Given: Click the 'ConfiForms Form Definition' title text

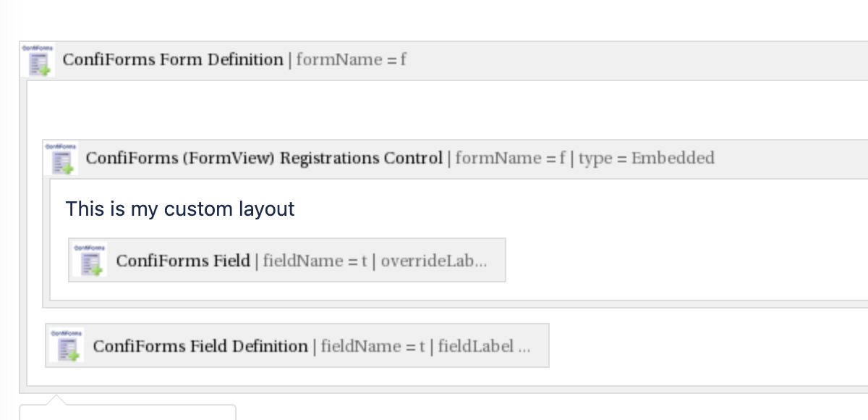Looking at the screenshot, I should 174,59.
